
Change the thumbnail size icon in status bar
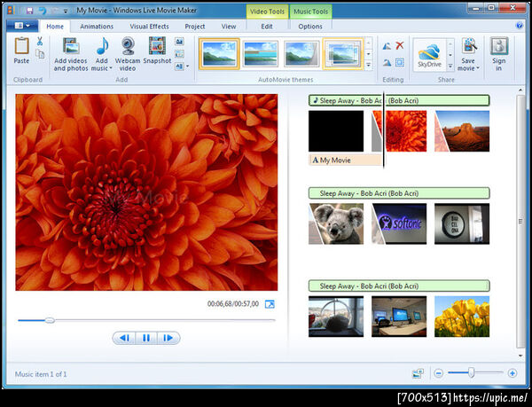tap(418, 373)
